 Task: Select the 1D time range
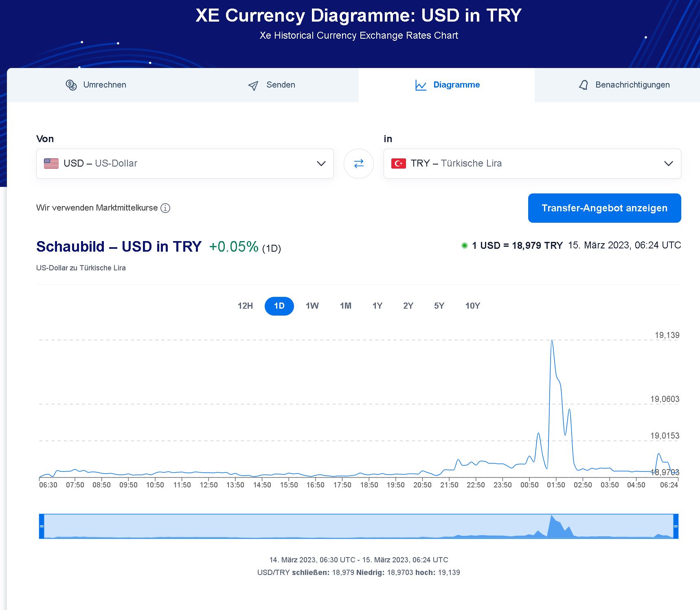[279, 306]
